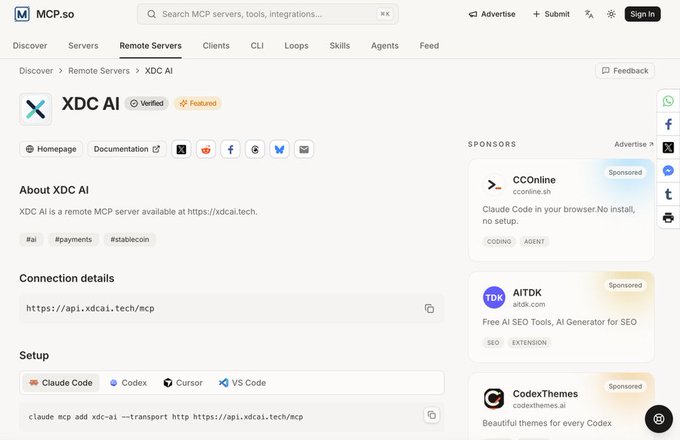Click the #stablecoin tag

(130, 239)
